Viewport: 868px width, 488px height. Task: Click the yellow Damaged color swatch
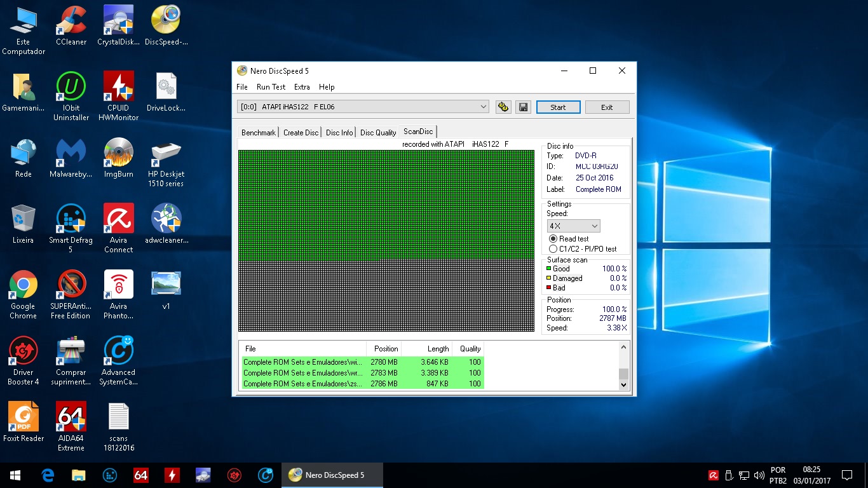click(549, 278)
